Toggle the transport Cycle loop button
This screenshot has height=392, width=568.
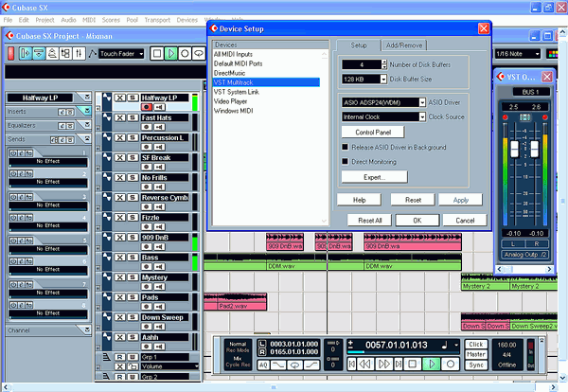[294, 365]
